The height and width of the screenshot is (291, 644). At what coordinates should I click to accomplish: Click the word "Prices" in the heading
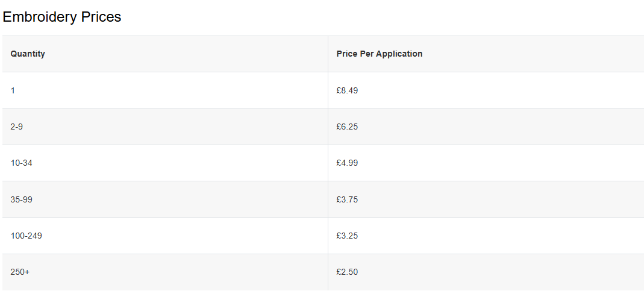coord(101,17)
